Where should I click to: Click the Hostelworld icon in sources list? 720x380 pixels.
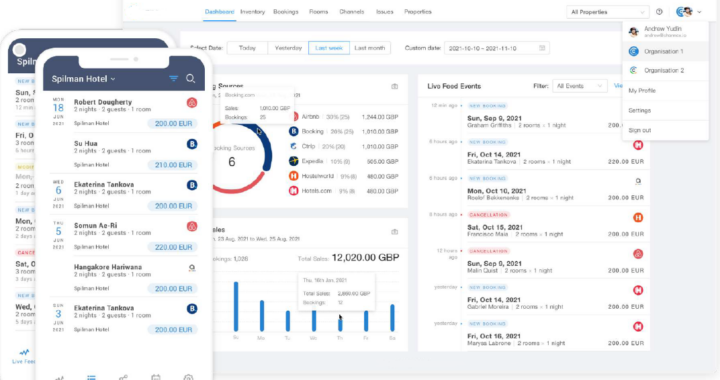point(293,176)
